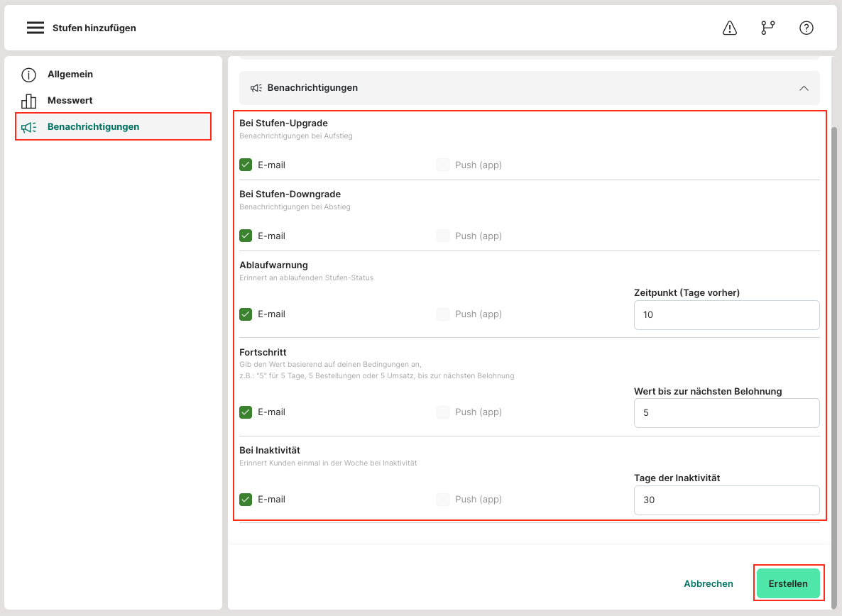Open the hamburger menu icon

point(35,28)
